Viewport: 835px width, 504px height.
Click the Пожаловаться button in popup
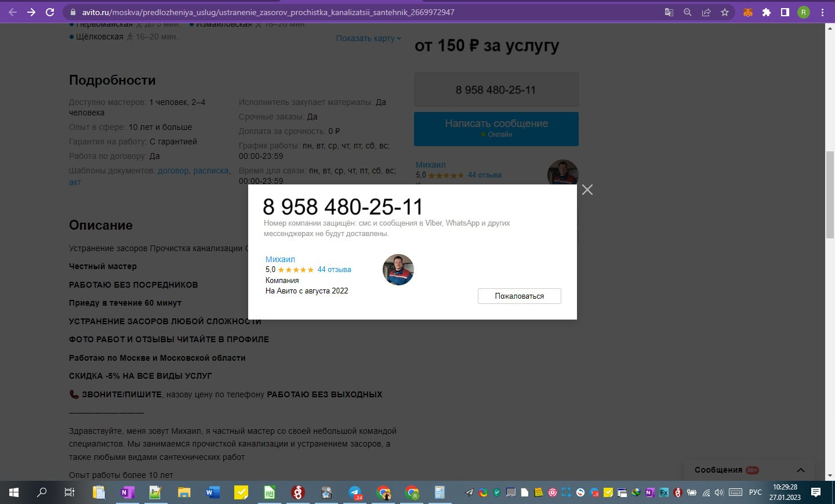(x=520, y=296)
